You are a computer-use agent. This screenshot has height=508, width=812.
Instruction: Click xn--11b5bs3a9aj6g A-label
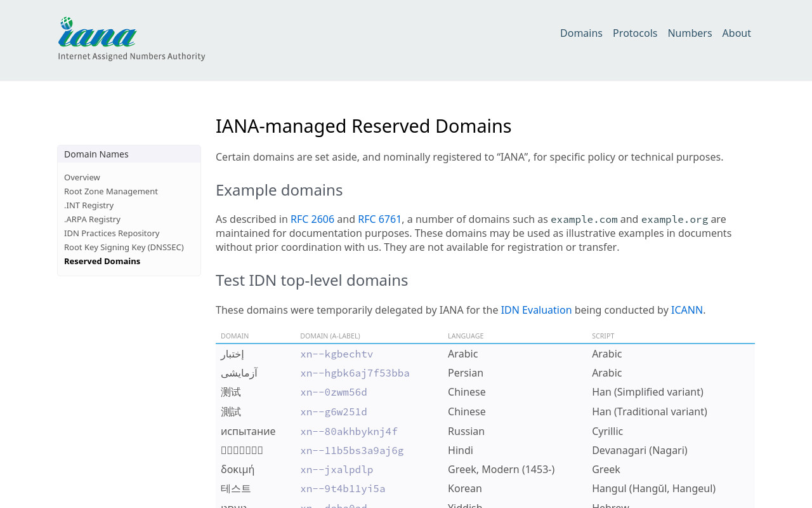tap(352, 450)
